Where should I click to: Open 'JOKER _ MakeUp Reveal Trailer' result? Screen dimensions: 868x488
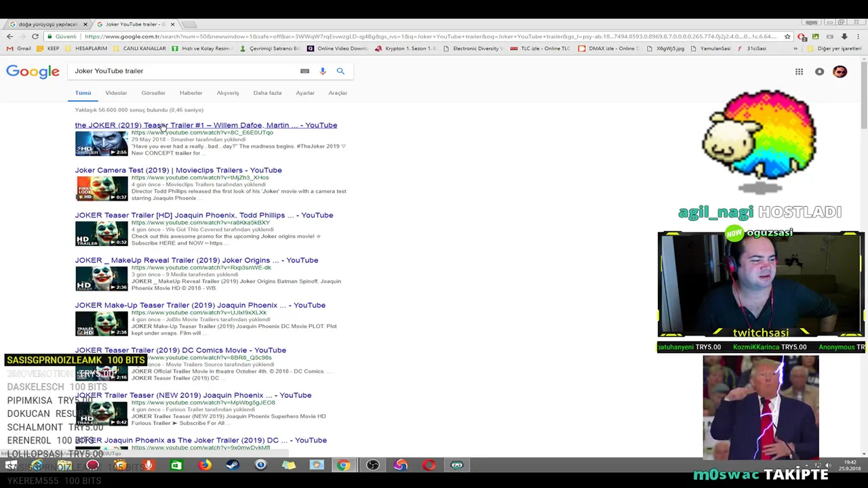(x=197, y=260)
